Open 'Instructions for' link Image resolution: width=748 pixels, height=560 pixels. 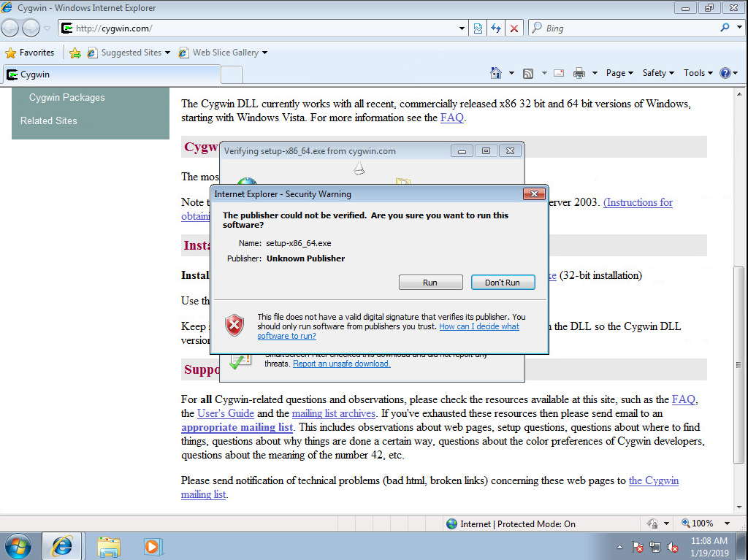click(x=638, y=202)
